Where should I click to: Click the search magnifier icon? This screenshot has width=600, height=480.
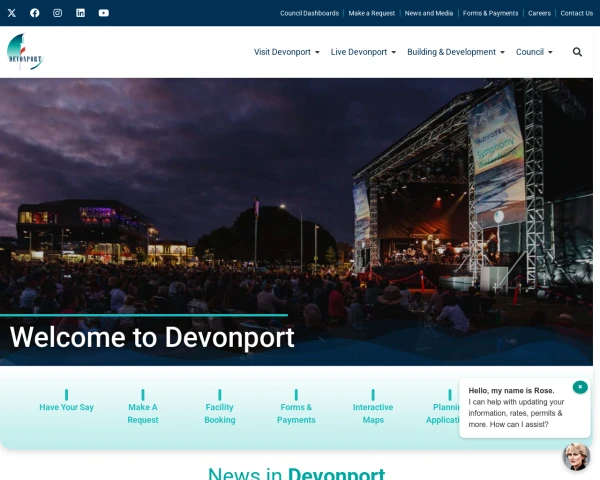pyautogui.click(x=577, y=52)
